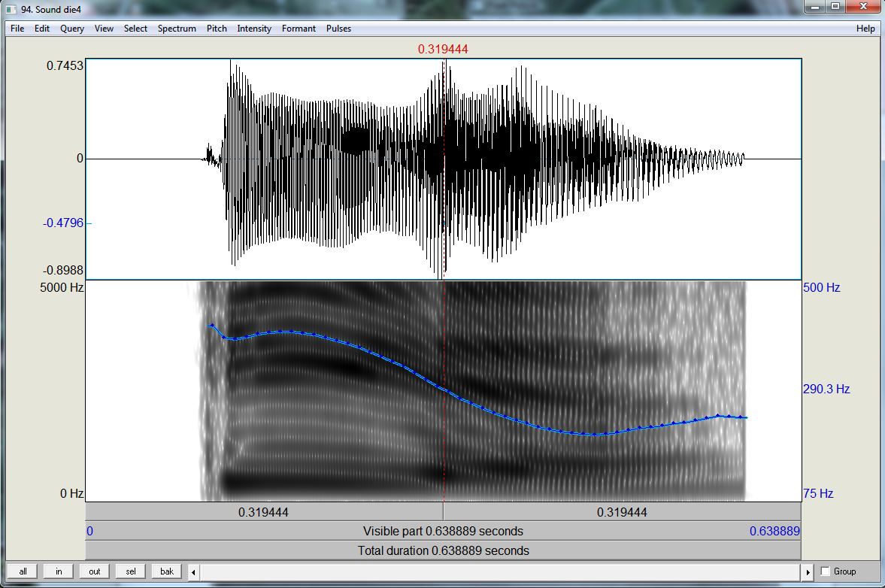
Task: Click the scrollbar right arrow
Action: [x=808, y=572]
